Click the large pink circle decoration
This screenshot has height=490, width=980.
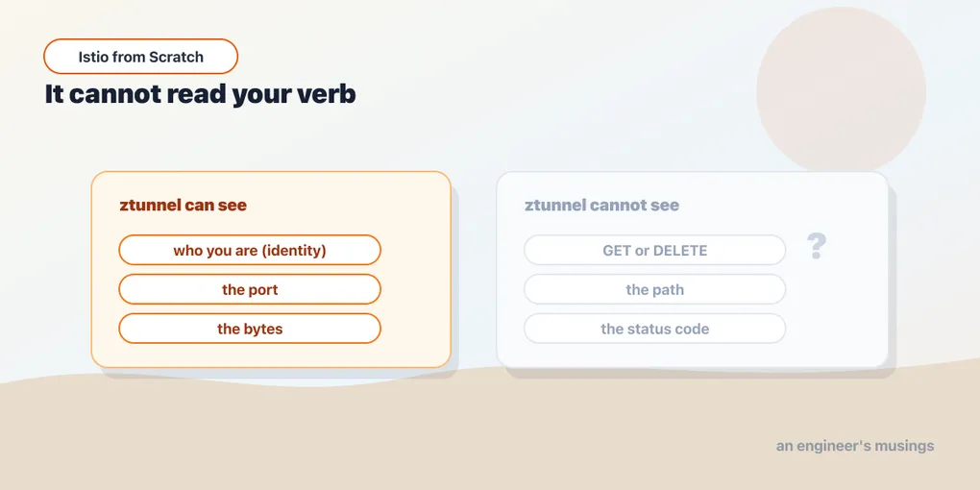[x=841, y=90]
